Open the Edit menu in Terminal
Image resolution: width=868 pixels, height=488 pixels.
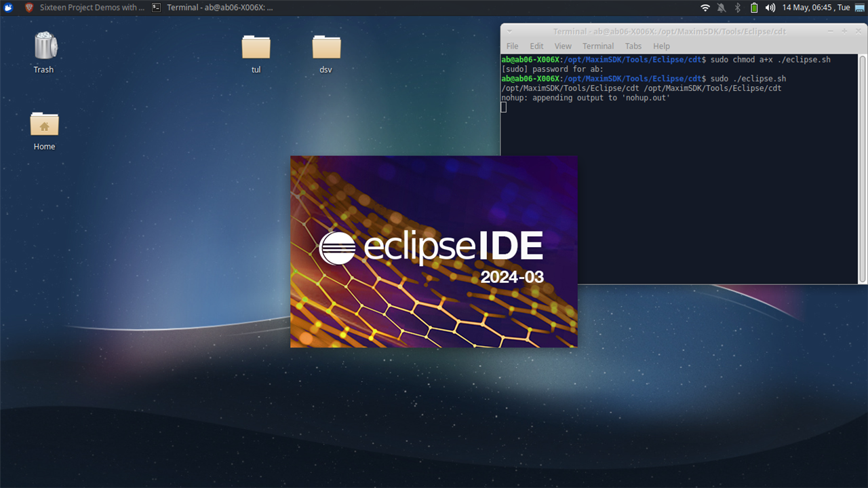[x=536, y=46]
